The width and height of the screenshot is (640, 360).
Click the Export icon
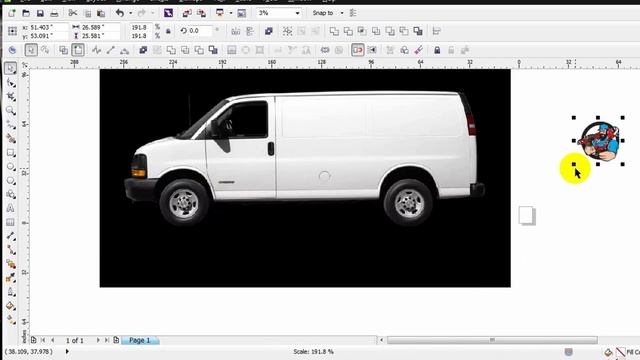click(x=201, y=13)
